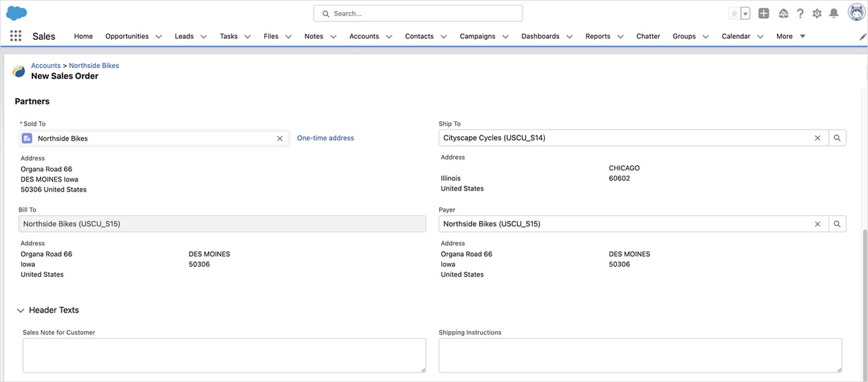Open the Accounts tab
This screenshot has width=868, height=382.
[364, 36]
